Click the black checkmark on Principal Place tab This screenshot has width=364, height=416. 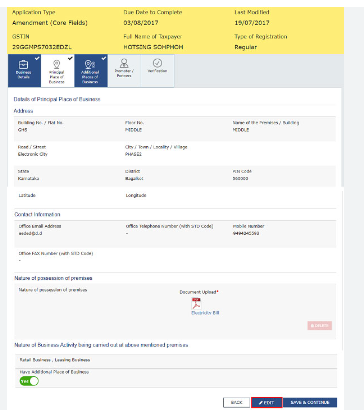tap(70, 58)
